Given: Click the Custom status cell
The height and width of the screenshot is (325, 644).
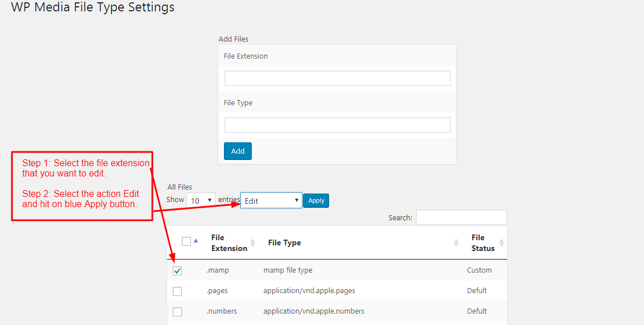Looking at the screenshot, I should pos(479,270).
